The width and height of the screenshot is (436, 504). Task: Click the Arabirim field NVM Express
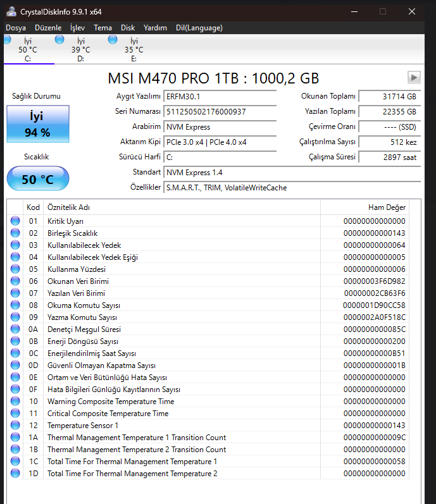pos(220,126)
